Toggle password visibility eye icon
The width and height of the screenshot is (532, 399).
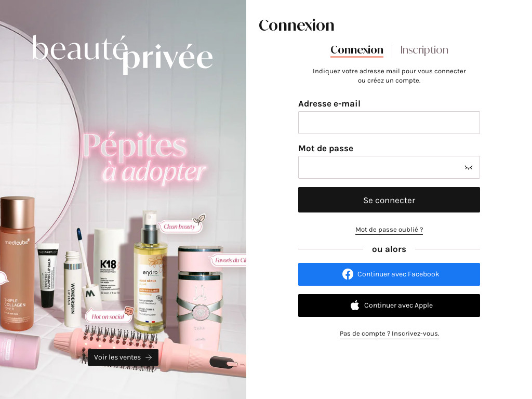point(468,167)
